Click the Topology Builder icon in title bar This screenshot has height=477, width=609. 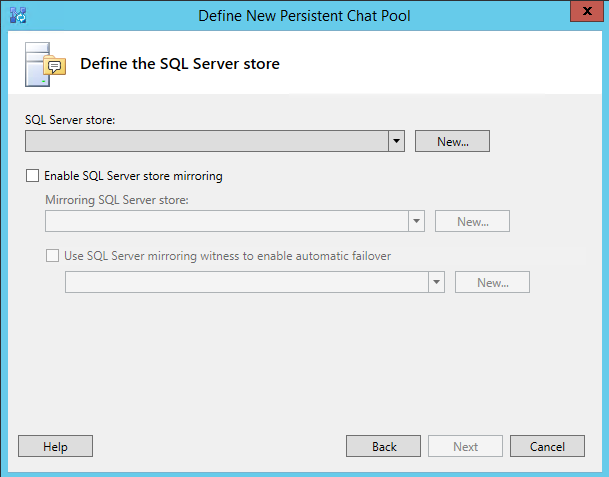coord(18,16)
